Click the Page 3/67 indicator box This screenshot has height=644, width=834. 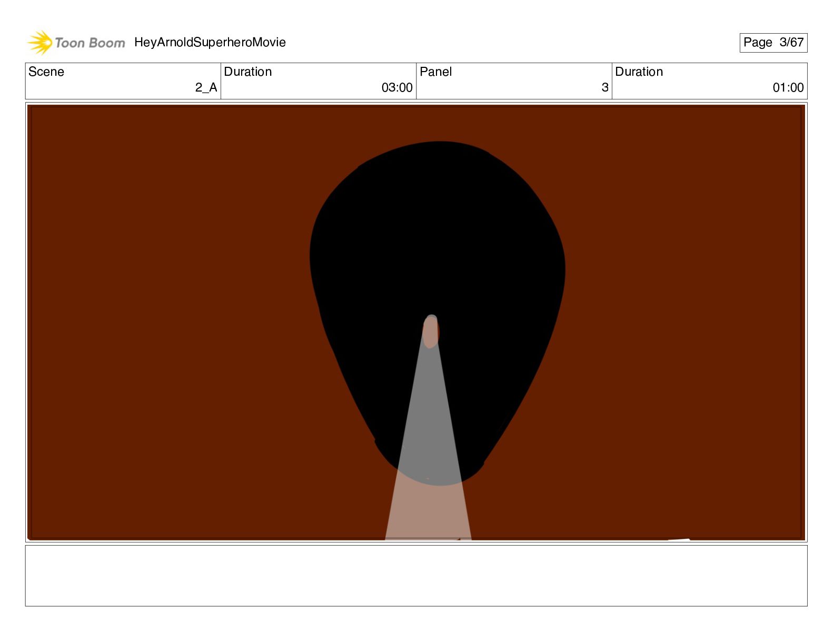(x=773, y=43)
